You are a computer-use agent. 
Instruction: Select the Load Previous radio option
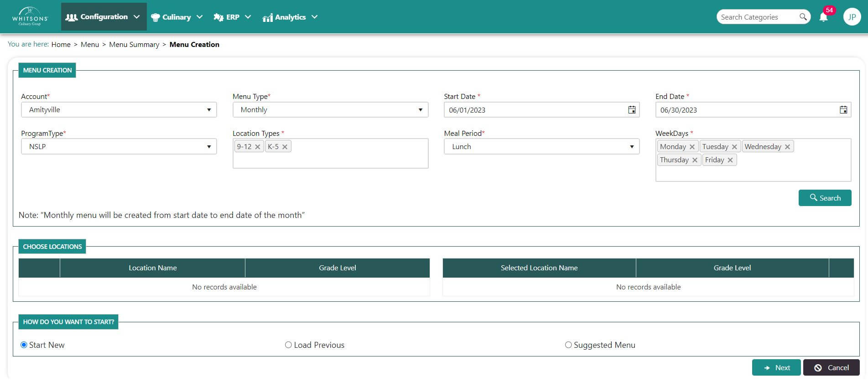(288, 345)
